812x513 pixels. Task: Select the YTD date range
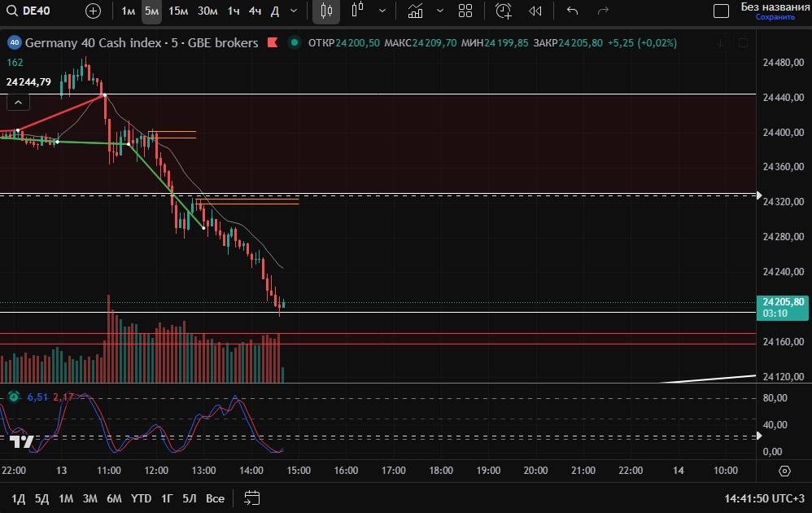pos(141,498)
